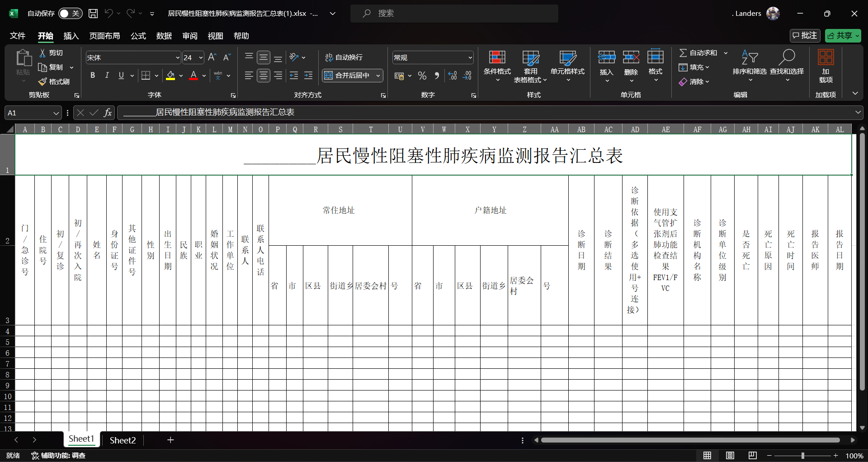Select the Cut scissors tool
Image resolution: width=868 pixels, height=462 pixels.
point(51,53)
